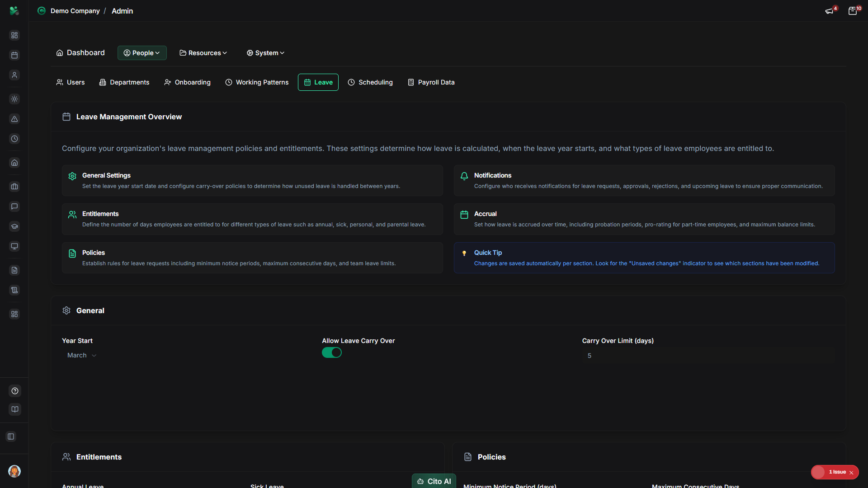Disable the Allow Leave Carry Over toggle
This screenshot has width=868, height=488.
point(332,352)
